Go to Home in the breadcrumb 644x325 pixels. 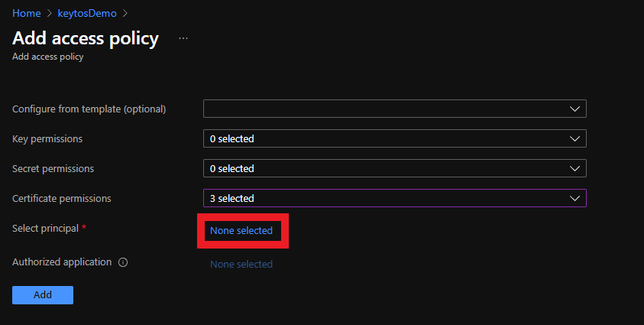point(26,13)
